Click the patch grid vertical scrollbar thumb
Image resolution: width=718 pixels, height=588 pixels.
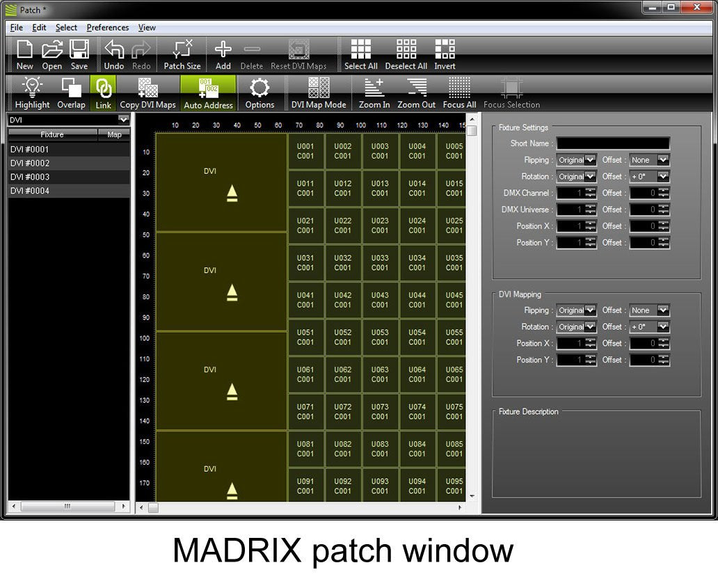[472, 131]
